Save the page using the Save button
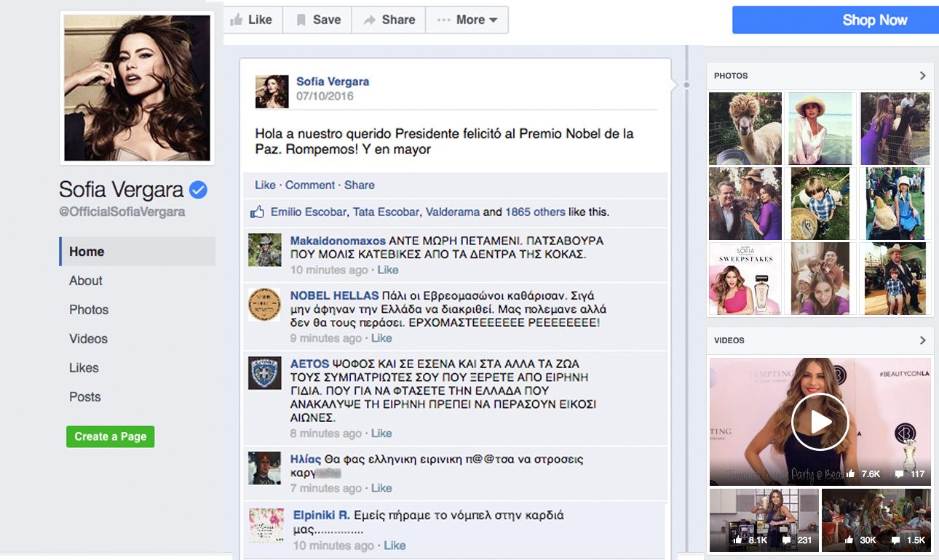This screenshot has height=560, width=939. coord(317,20)
